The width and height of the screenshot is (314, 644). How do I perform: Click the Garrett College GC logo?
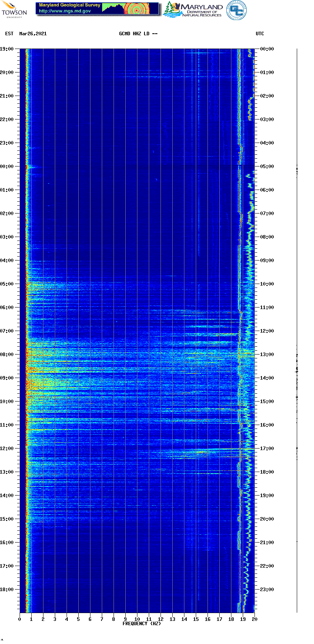[236, 10]
